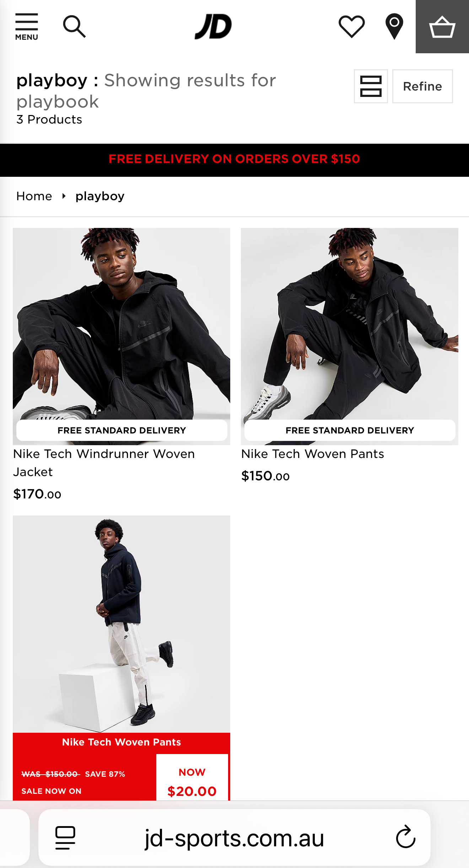Viewport: 469px width, 868px height.
Task: Click the breadcrumb arrow separator
Action: (x=64, y=196)
